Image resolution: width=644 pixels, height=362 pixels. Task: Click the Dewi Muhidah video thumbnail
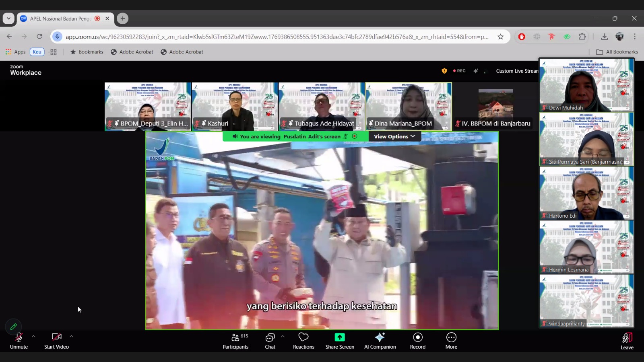tap(586, 85)
